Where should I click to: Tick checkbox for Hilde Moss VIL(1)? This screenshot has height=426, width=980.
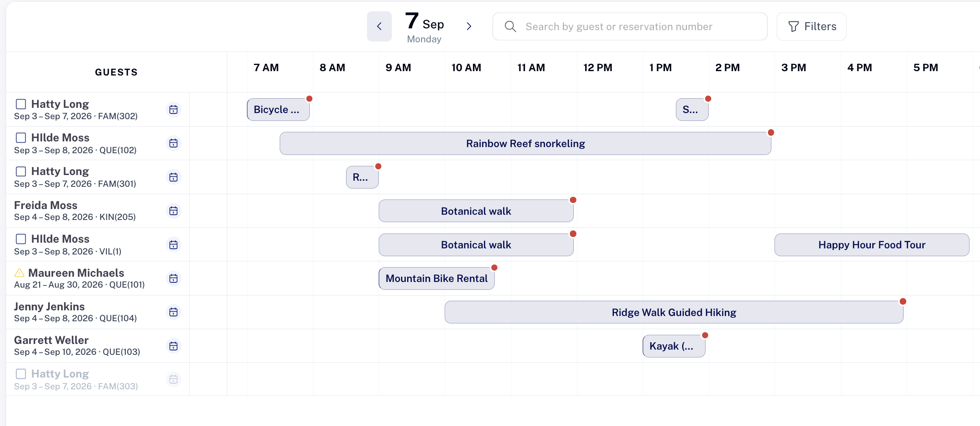[x=21, y=239]
